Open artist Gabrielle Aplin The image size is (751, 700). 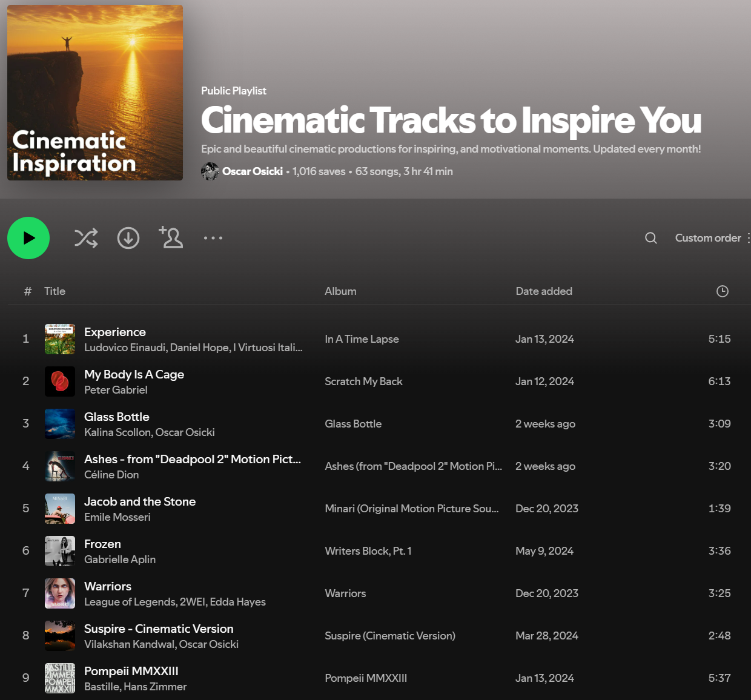tap(120, 560)
